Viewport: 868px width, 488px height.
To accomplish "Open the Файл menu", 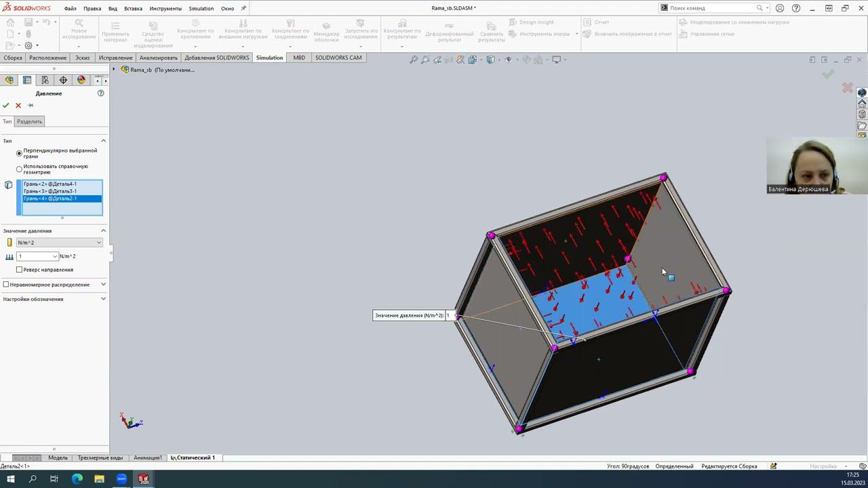I will coord(70,8).
